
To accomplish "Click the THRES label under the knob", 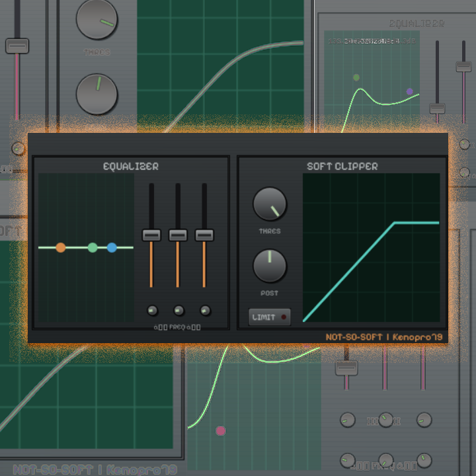I will [270, 231].
